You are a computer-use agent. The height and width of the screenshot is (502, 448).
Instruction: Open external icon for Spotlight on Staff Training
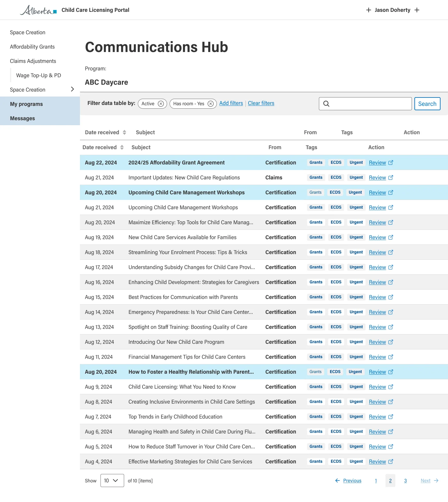tap(391, 327)
